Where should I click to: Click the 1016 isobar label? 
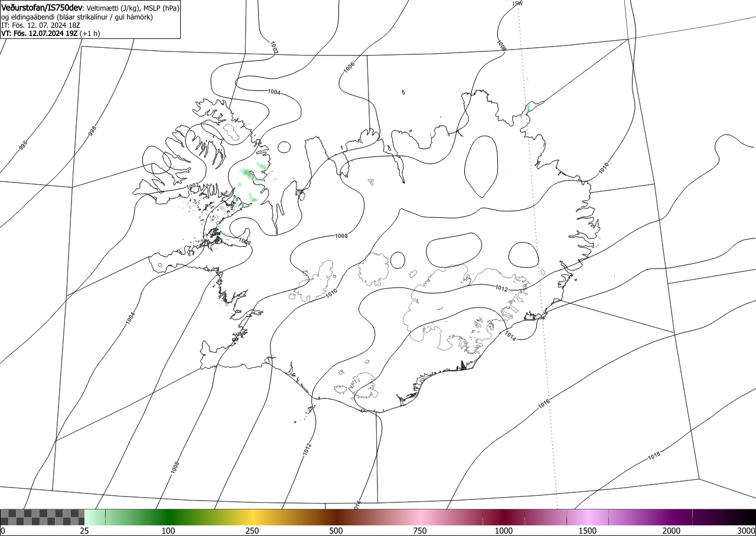pos(544,404)
